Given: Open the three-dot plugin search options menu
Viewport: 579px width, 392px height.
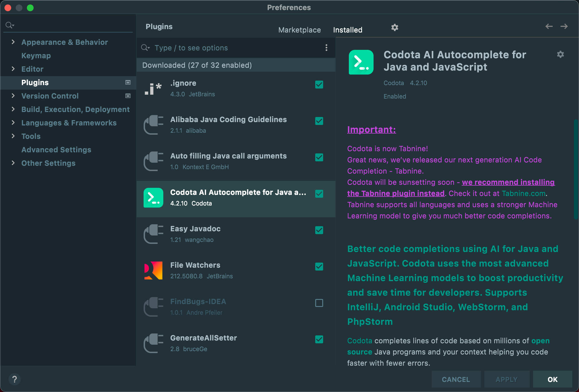Looking at the screenshot, I should (326, 48).
